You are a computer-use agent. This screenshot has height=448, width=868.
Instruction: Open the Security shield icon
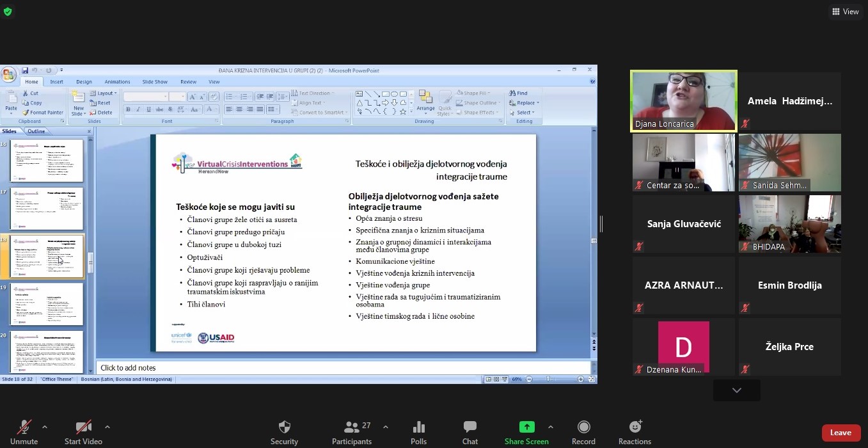coord(285,428)
